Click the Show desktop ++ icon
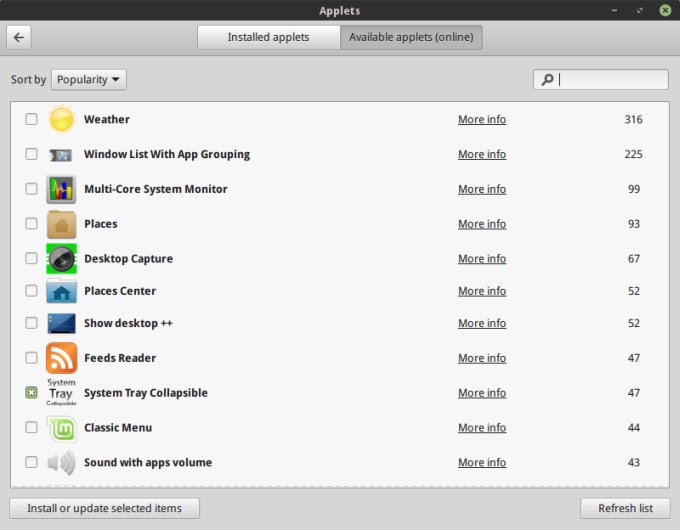The height and width of the screenshot is (530, 680). [61, 324]
